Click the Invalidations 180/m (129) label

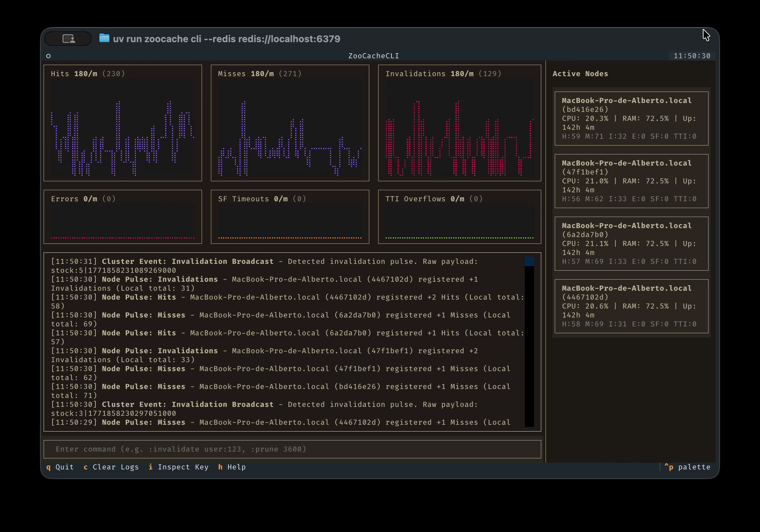coord(443,74)
